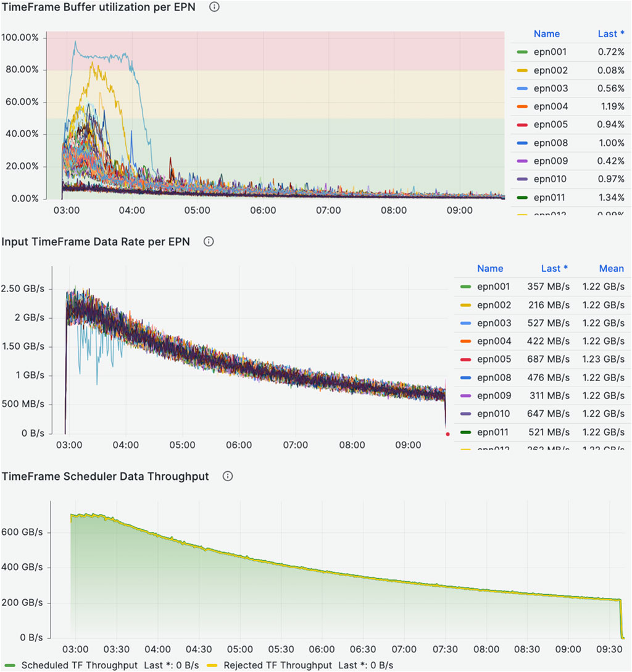Click the yellow color swatch next to epn002
The width and height of the screenshot is (632, 672).
click(x=523, y=70)
